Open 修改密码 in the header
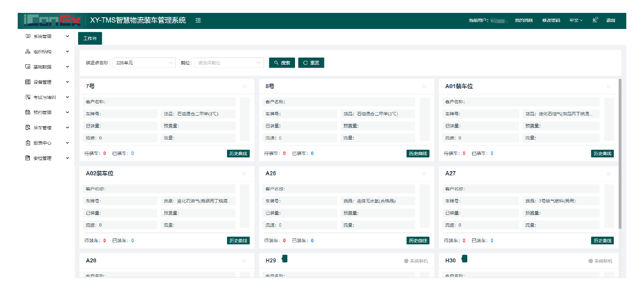This screenshot has height=291, width=644. 551,21
